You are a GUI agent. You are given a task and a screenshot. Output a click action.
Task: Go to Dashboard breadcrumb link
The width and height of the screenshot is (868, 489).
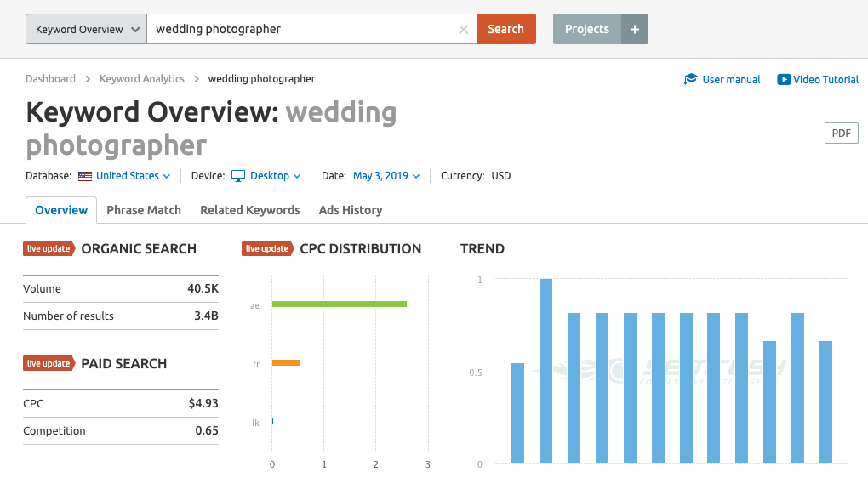point(50,78)
